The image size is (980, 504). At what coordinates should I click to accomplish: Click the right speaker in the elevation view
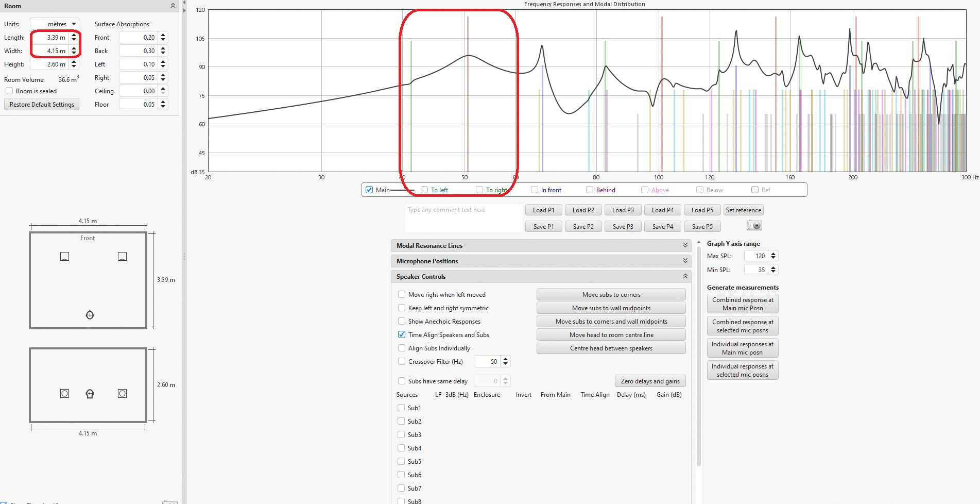122,394
